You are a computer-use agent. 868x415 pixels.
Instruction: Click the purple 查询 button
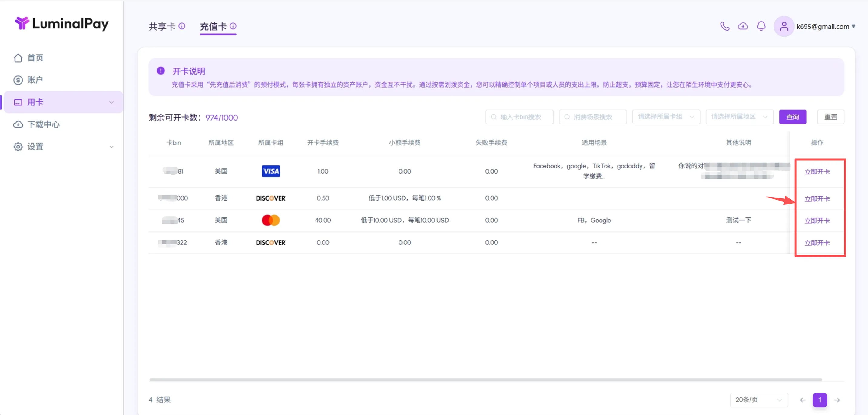pos(793,117)
